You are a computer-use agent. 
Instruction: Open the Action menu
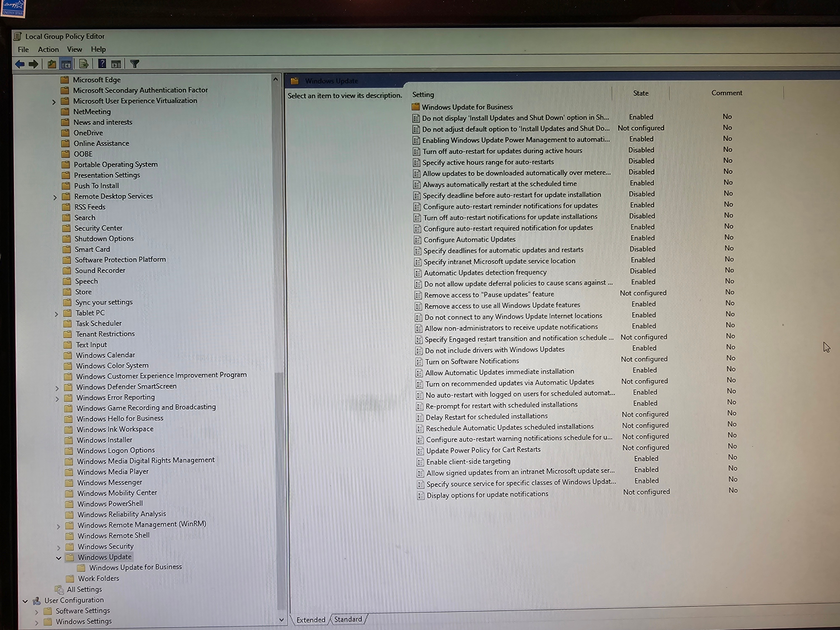pyautogui.click(x=48, y=49)
